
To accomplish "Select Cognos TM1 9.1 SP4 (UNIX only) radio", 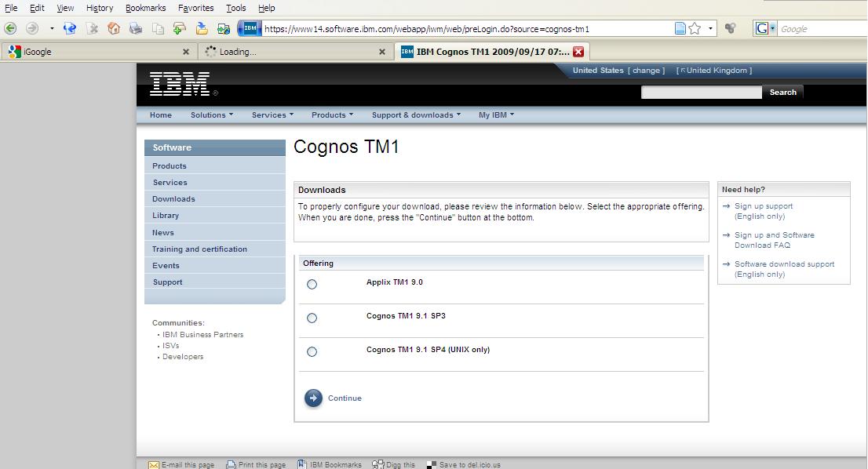I will 312,351.
